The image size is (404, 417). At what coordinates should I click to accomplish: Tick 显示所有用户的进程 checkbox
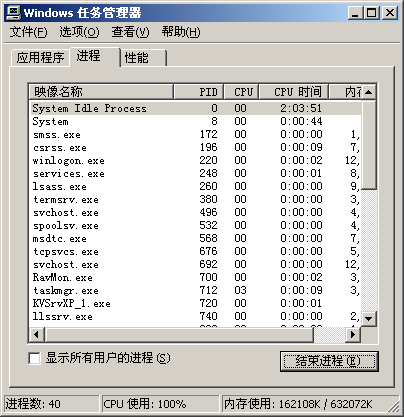[34, 359]
